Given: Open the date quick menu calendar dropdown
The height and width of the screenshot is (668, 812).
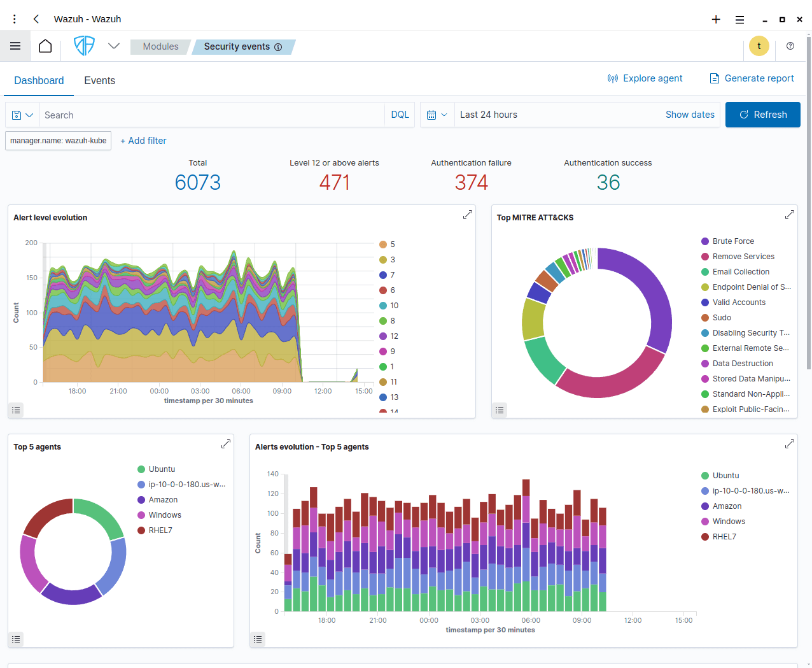Looking at the screenshot, I should pyautogui.click(x=437, y=115).
